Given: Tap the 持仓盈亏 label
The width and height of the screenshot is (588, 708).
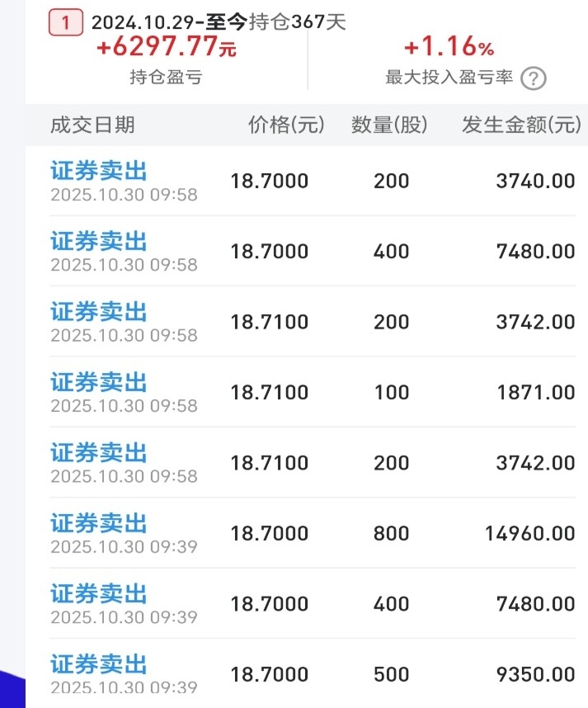Looking at the screenshot, I should coord(166,78).
